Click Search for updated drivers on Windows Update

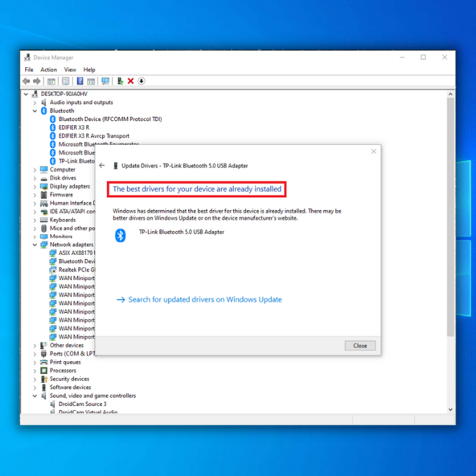[x=204, y=299]
